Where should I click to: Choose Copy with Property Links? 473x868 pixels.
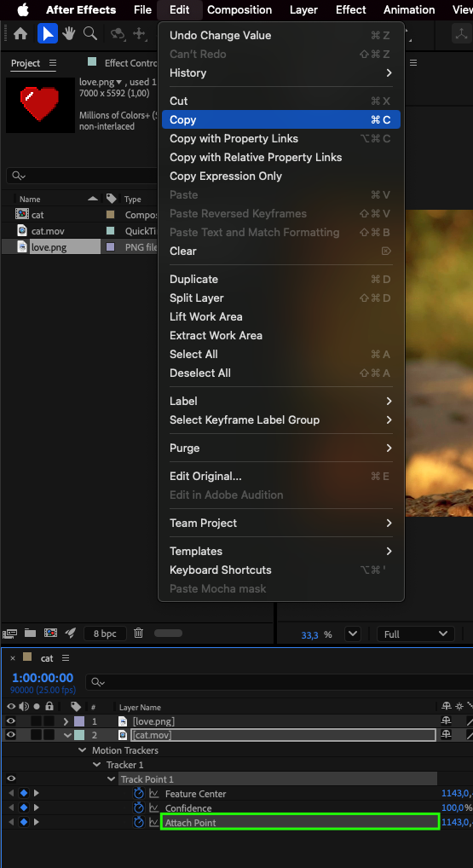(x=281, y=138)
